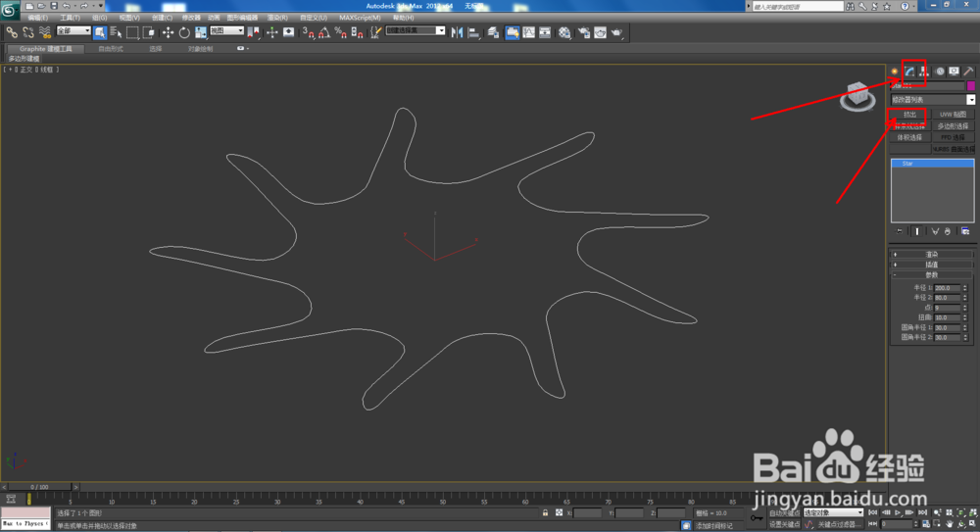Click the magenta object color swatch

pyautogui.click(x=970, y=85)
